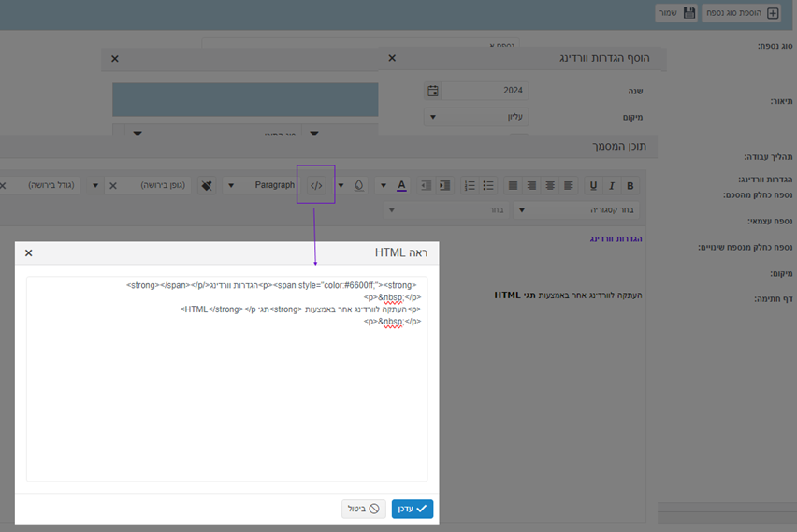797x532 pixels.
Task: Click the purple 'הגדרות וורדינג' text in the editor
Action: click(616, 238)
